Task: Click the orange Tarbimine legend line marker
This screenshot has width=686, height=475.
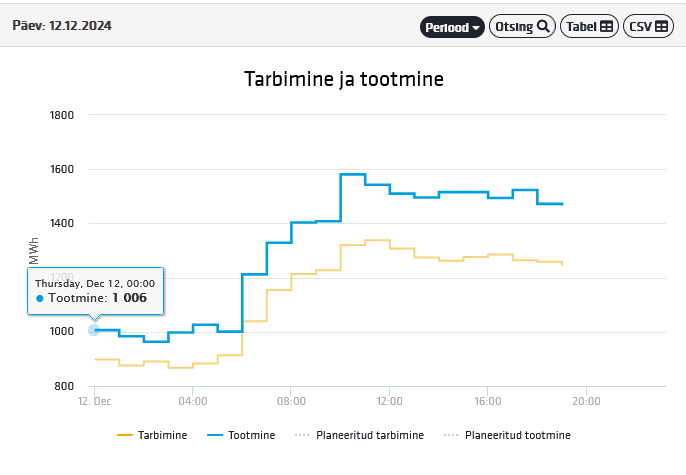Action: tap(125, 435)
